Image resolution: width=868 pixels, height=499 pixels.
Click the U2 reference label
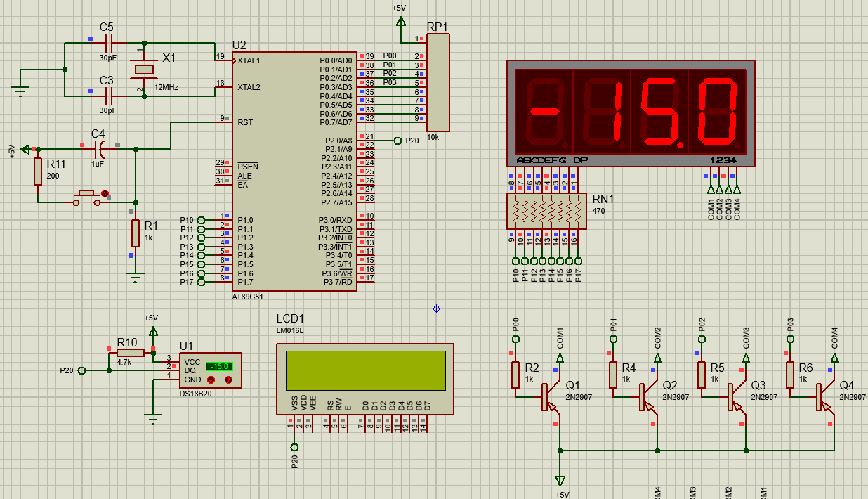pos(239,44)
